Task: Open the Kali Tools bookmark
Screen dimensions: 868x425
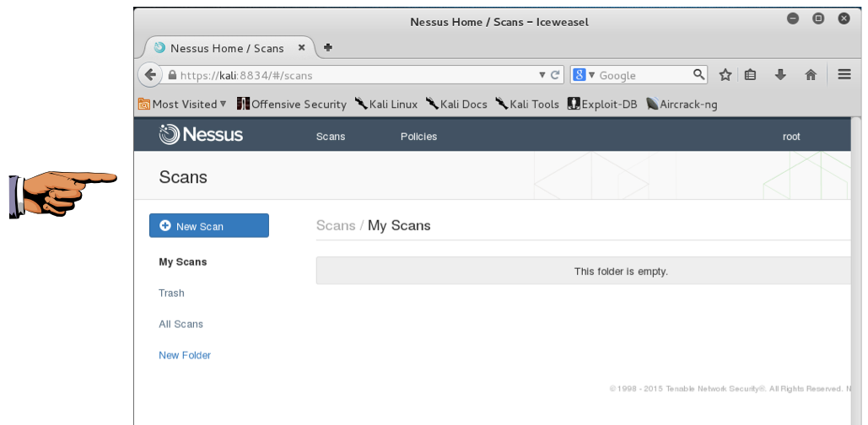Action: click(x=527, y=104)
